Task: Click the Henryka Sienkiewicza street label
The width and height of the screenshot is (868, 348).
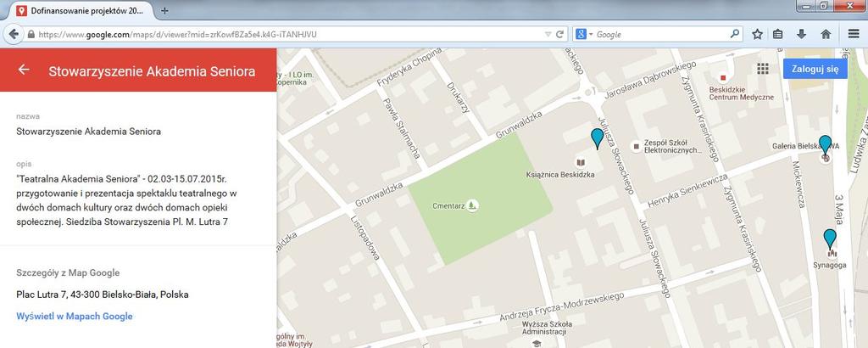Action: tap(687, 189)
